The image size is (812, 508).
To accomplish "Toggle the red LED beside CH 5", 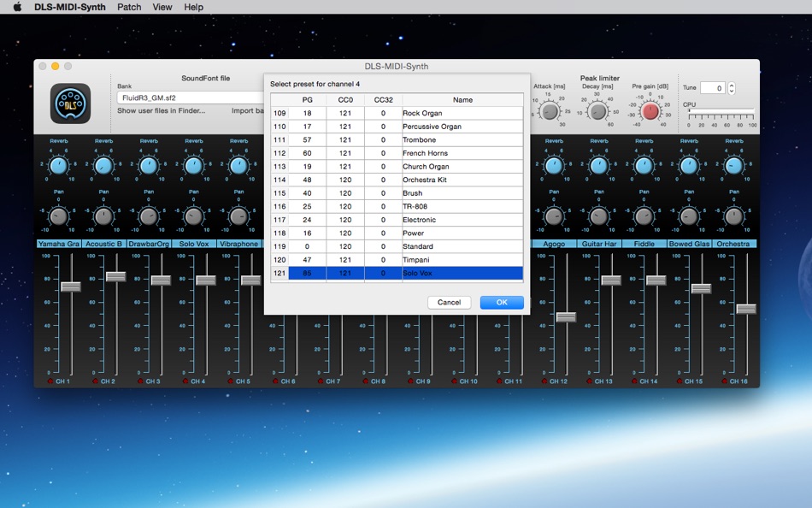I will coord(231,381).
